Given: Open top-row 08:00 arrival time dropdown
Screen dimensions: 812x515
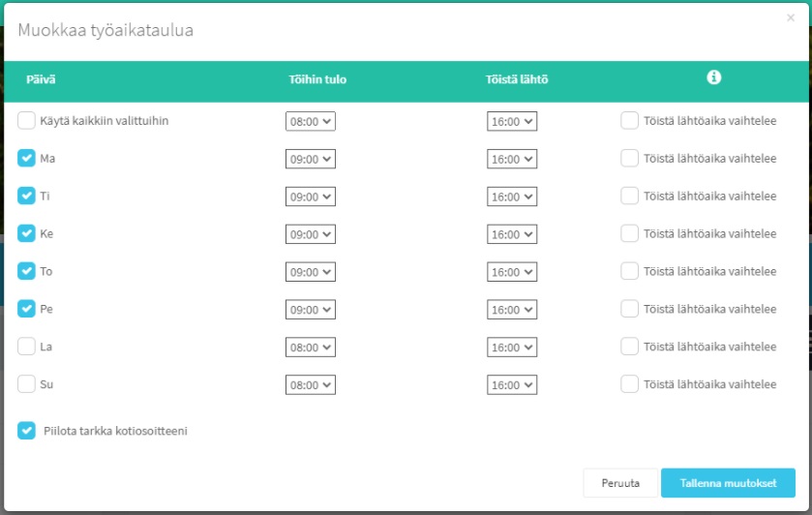Looking at the screenshot, I should pyautogui.click(x=310, y=121).
